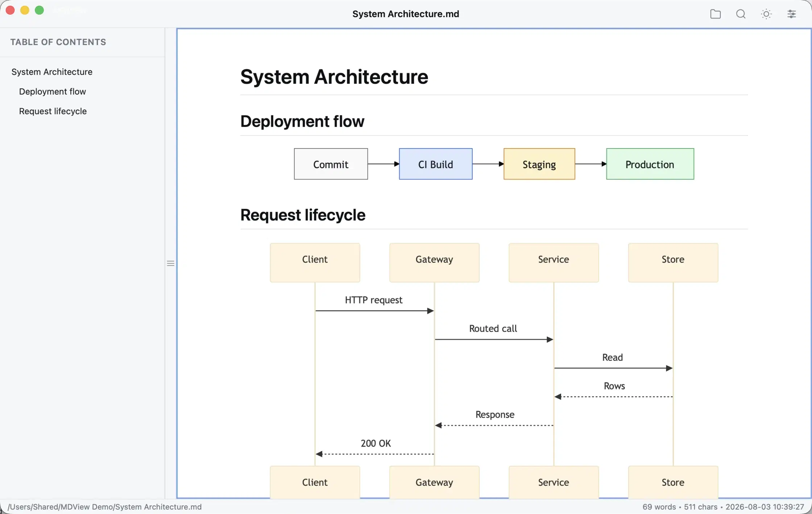Click the Rows reply label
This screenshot has width=812, height=514.
(614, 386)
